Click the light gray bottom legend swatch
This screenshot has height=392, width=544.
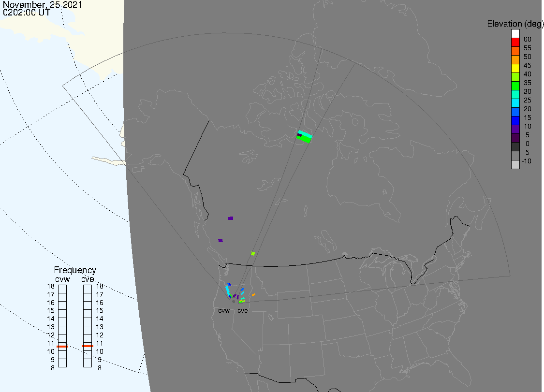tap(515, 164)
